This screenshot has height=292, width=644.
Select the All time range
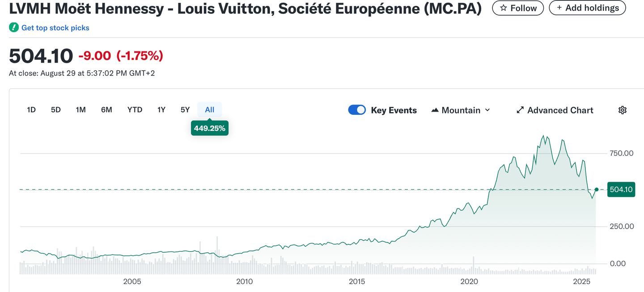coord(209,110)
